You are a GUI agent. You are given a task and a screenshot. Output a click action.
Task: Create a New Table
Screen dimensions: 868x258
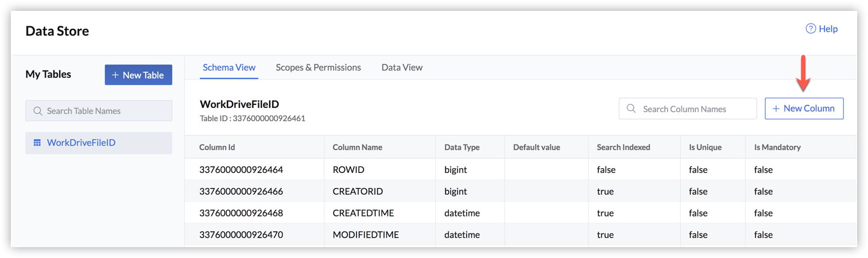point(138,75)
